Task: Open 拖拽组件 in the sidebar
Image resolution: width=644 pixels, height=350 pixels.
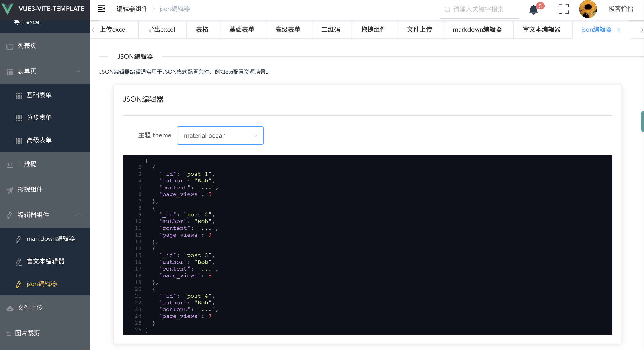Action: [45, 189]
